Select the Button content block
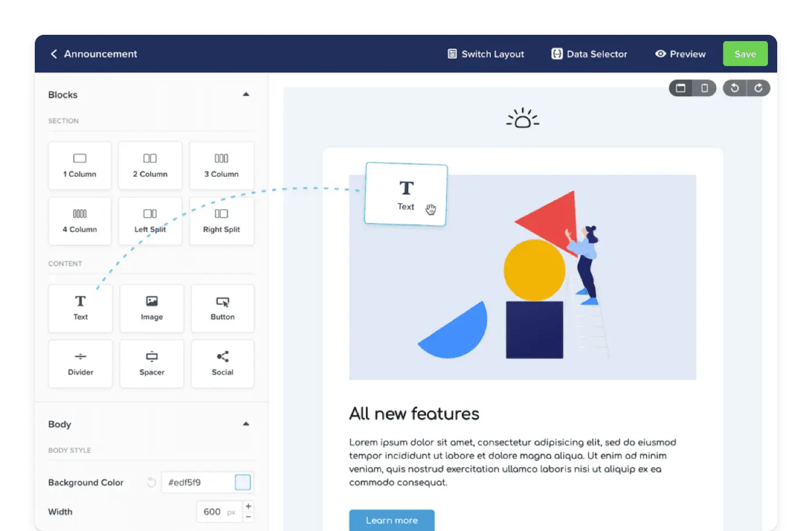812x531 pixels. point(222,308)
